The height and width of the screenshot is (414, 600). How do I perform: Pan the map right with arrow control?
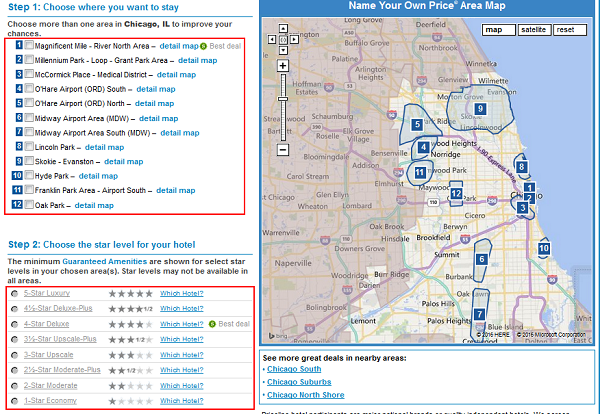(x=294, y=39)
